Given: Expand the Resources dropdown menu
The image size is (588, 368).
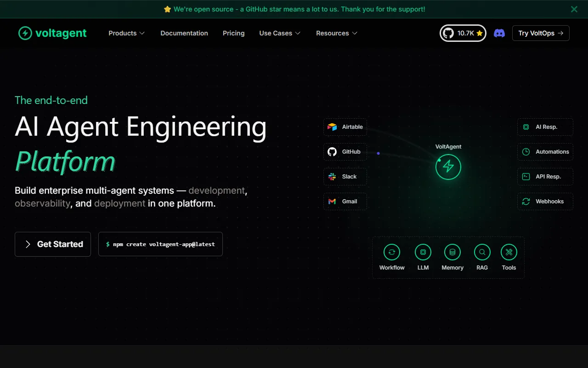Looking at the screenshot, I should pos(337,33).
